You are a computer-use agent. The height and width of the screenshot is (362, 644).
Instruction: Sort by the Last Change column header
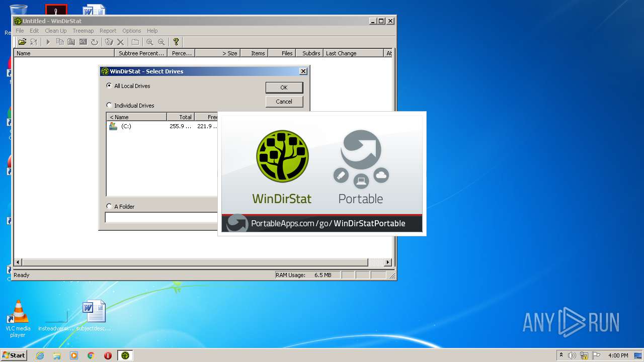353,53
